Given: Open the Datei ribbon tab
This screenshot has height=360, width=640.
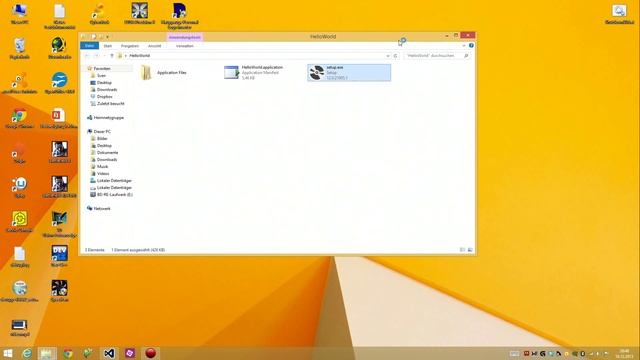Looking at the screenshot, I should [x=89, y=46].
